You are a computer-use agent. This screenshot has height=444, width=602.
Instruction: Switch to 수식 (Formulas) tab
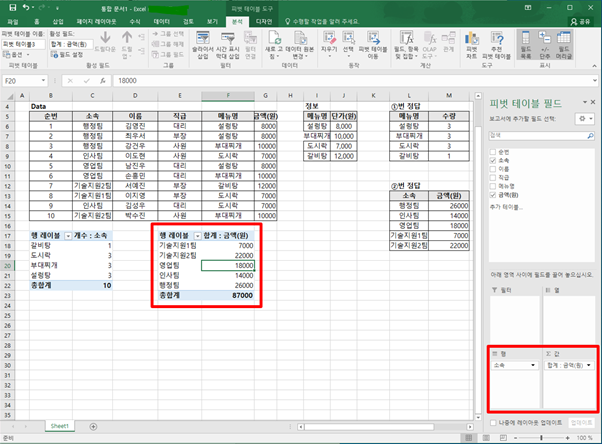click(135, 22)
